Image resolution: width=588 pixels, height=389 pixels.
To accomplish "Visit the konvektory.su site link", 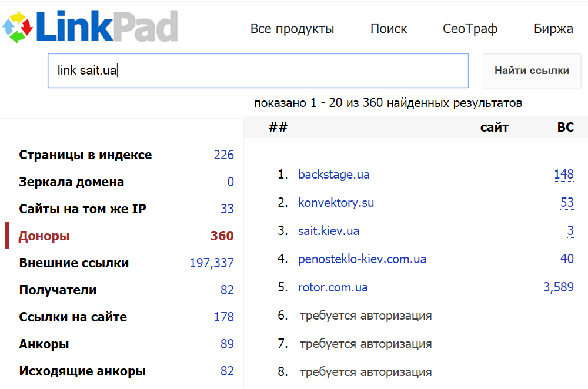I will point(336,203).
